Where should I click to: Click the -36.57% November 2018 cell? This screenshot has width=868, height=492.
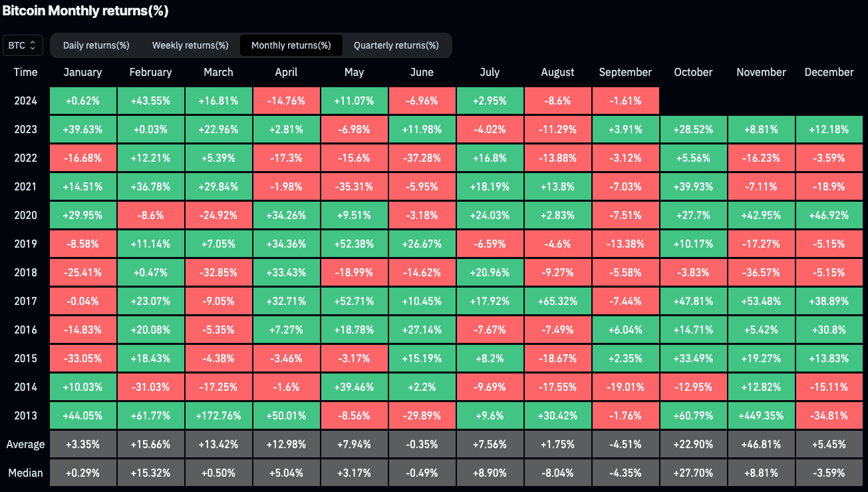pyautogui.click(x=762, y=272)
